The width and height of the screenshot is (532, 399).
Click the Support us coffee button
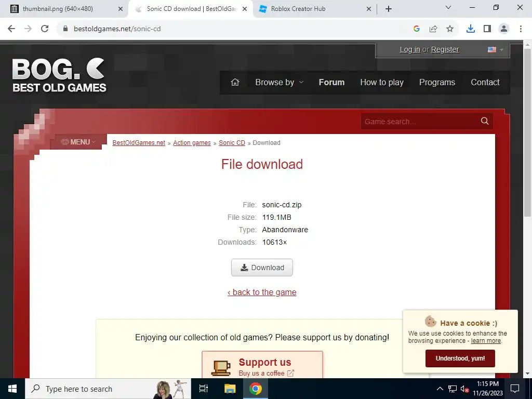click(x=262, y=365)
